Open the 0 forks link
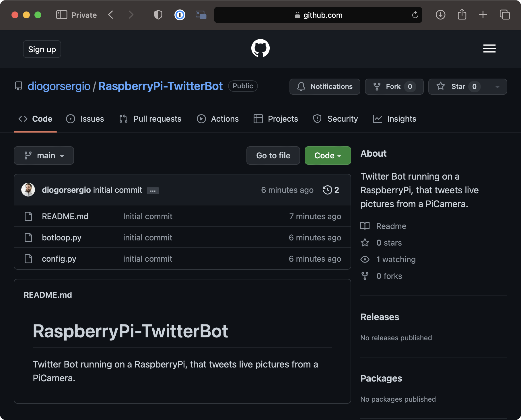The image size is (521, 420). [389, 276]
